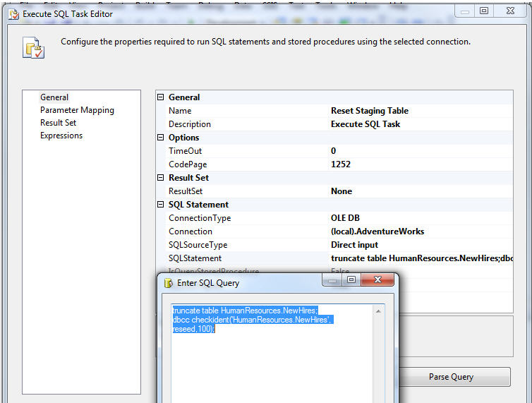Collapse the Result Set property group
532x403 pixels.
161,178
